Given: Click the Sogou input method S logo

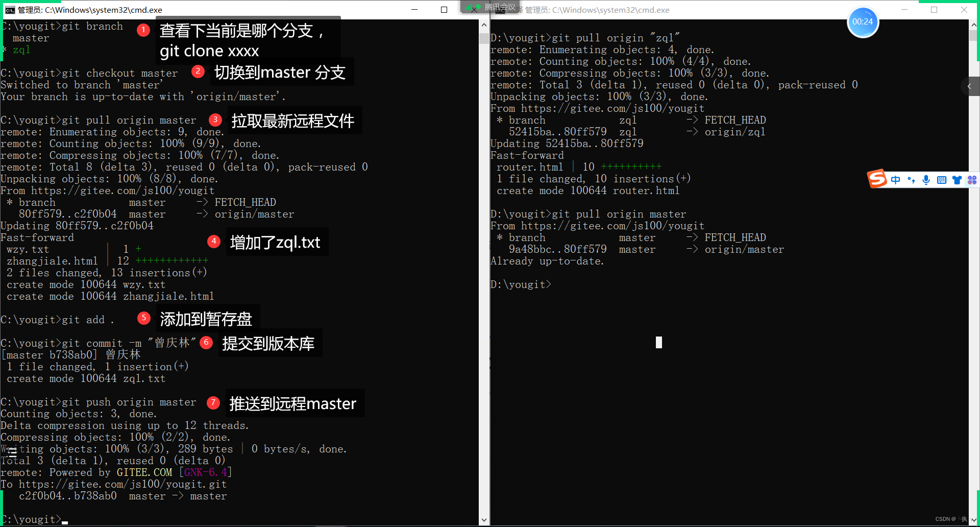Looking at the screenshot, I should point(877,179).
